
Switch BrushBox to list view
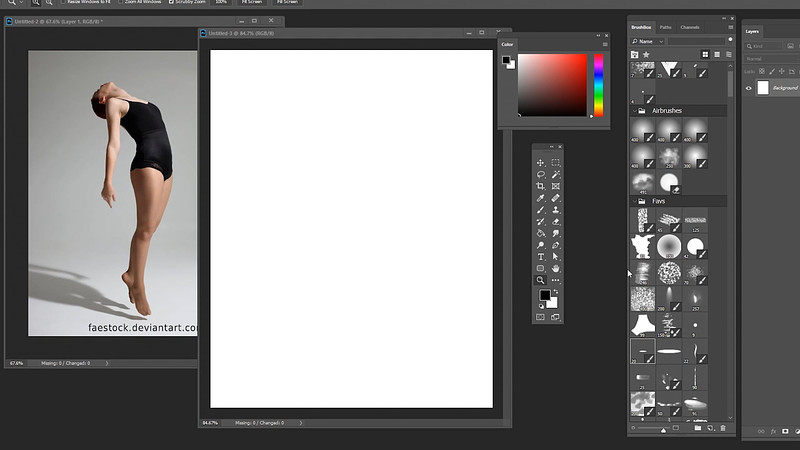pyautogui.click(x=729, y=55)
